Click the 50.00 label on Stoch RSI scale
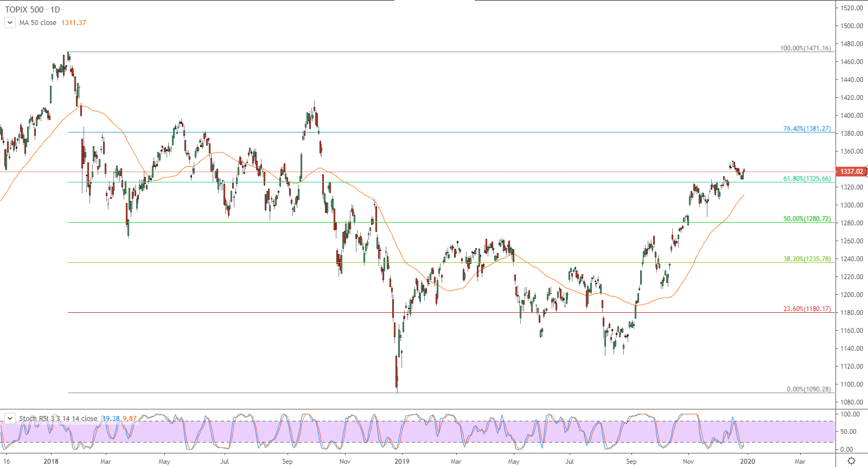 [848, 432]
